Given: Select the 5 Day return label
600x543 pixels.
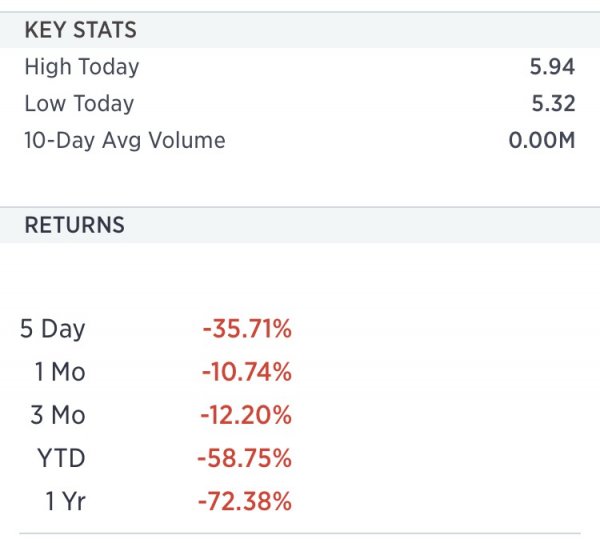Looking at the screenshot, I should [53, 329].
